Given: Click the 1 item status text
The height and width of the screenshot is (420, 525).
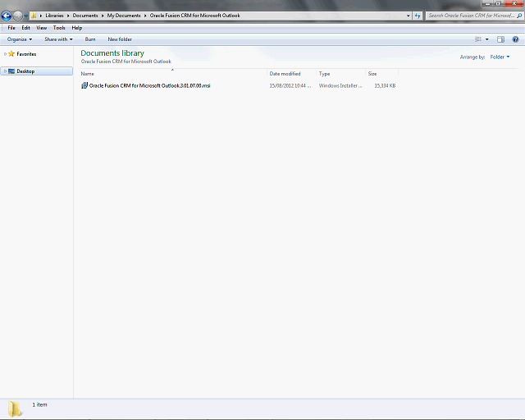Looking at the screenshot, I should pos(39,404).
